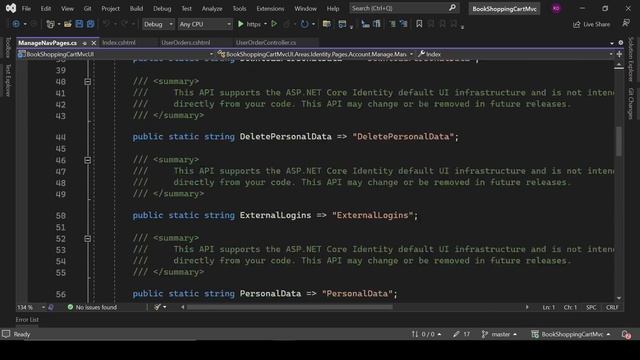
Task: Collapse the summary block at line 46
Action: [x=87, y=160]
